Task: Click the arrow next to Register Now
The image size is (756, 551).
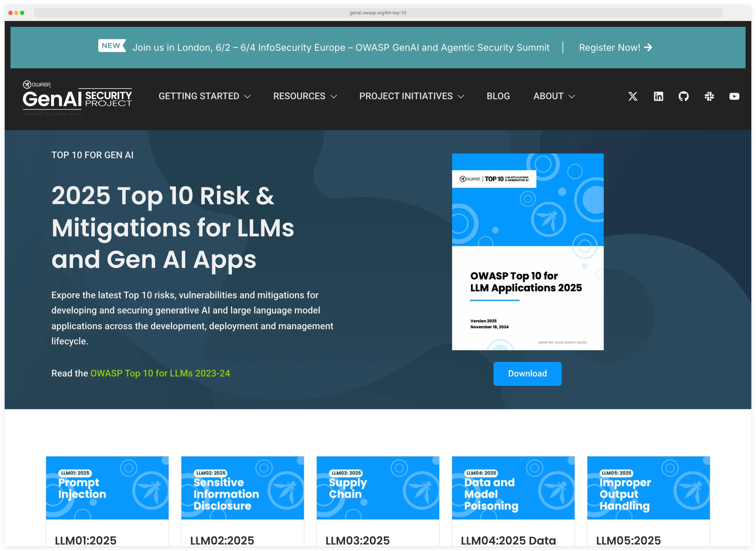Action: (648, 47)
